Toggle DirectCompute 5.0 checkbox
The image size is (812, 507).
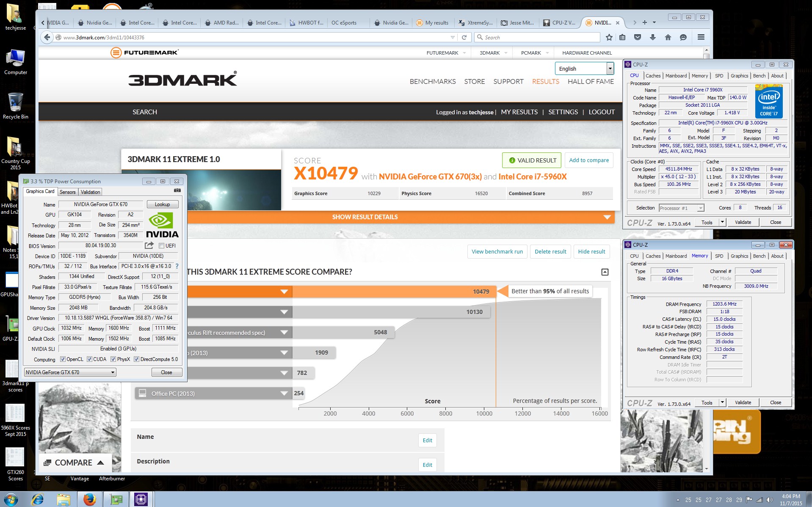(136, 359)
